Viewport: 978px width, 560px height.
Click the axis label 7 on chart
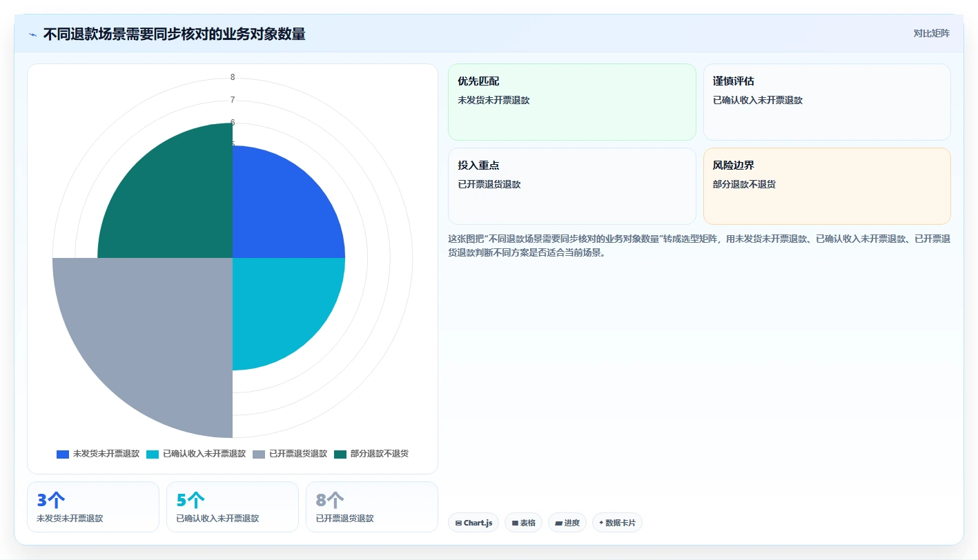(x=233, y=100)
